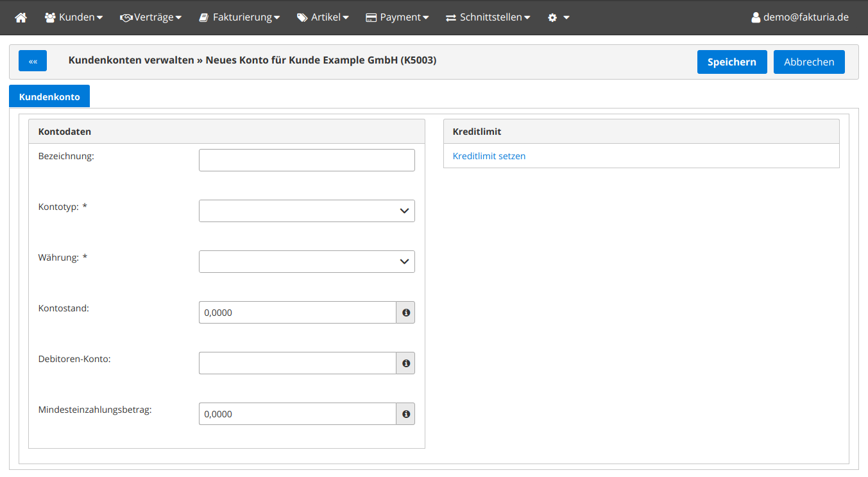Go back using the «« button
This screenshot has height=477, width=868.
(x=33, y=61)
